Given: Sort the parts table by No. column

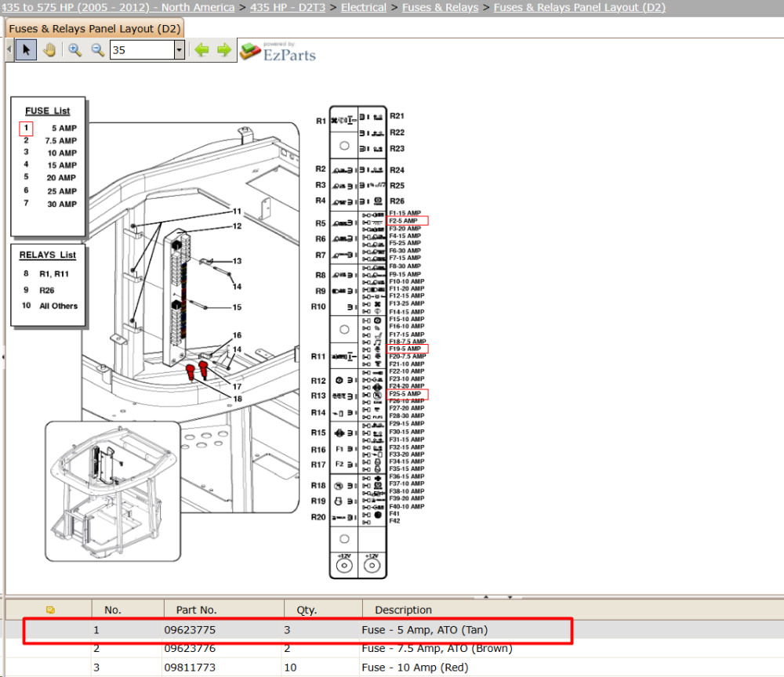Looking at the screenshot, I should [113, 610].
